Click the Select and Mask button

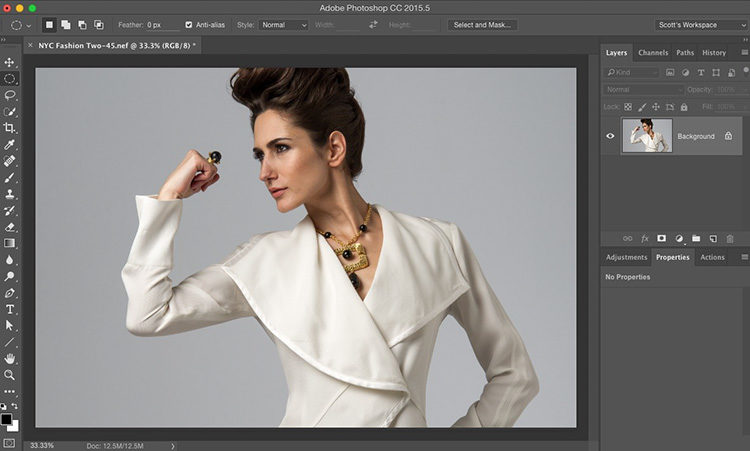tap(482, 25)
